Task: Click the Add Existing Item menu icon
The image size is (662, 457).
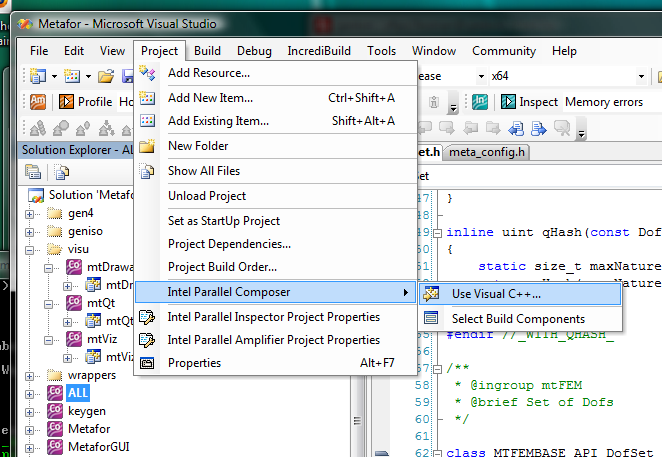Action: (x=147, y=121)
